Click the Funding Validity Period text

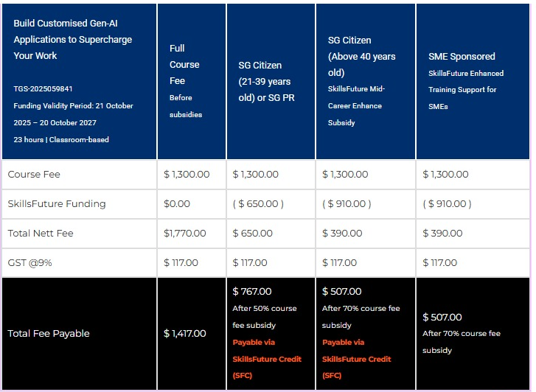point(73,113)
